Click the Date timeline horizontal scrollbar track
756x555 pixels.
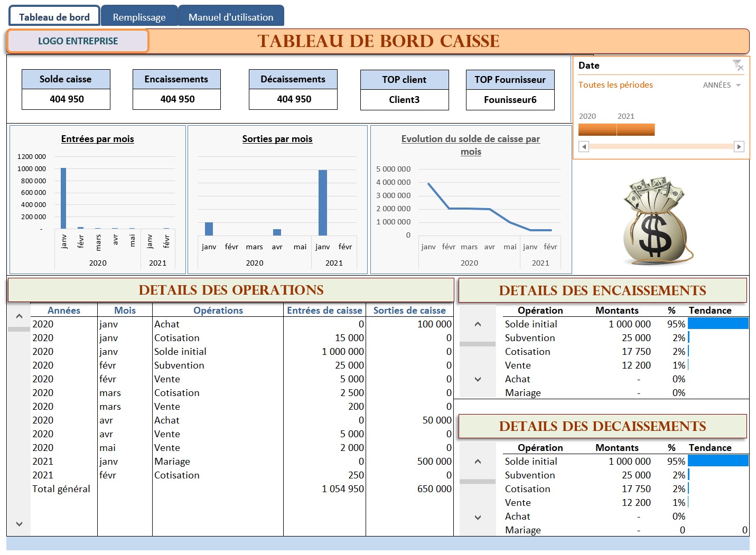[661, 147]
